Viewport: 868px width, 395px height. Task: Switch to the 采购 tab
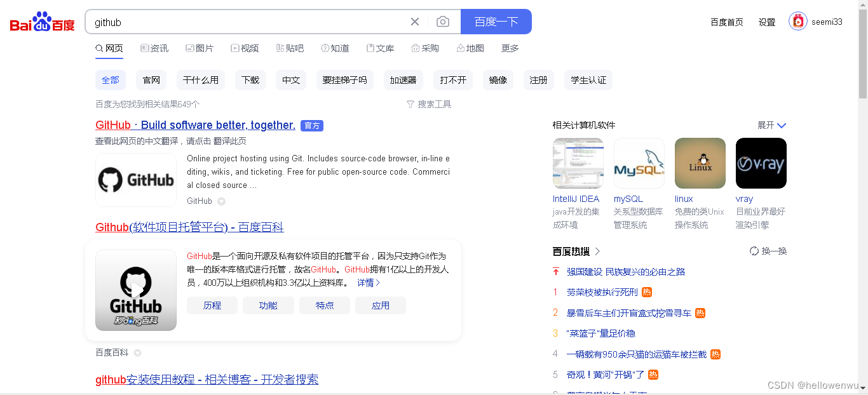pyautogui.click(x=425, y=48)
